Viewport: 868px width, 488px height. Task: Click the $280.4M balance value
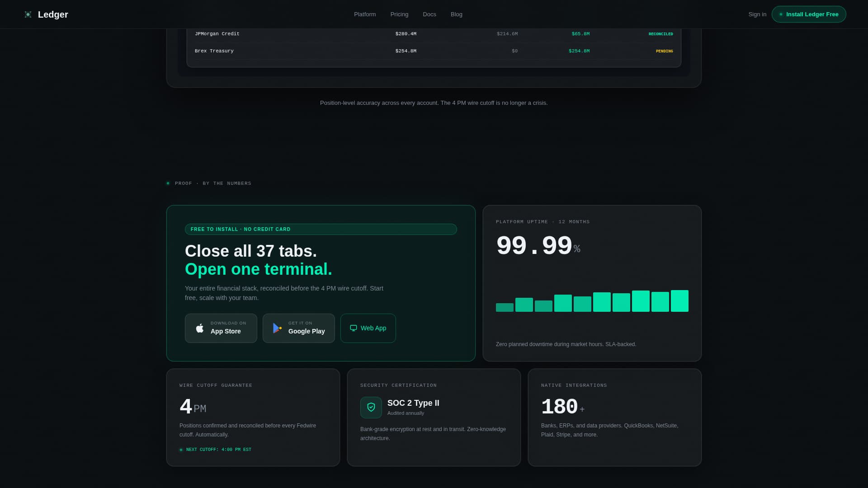tap(406, 34)
